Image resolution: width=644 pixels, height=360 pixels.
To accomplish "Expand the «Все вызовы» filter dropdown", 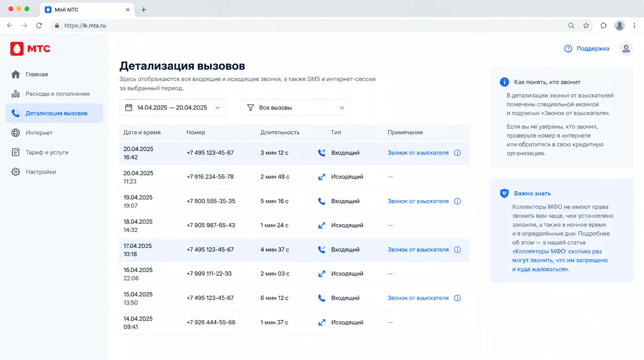I will point(296,108).
